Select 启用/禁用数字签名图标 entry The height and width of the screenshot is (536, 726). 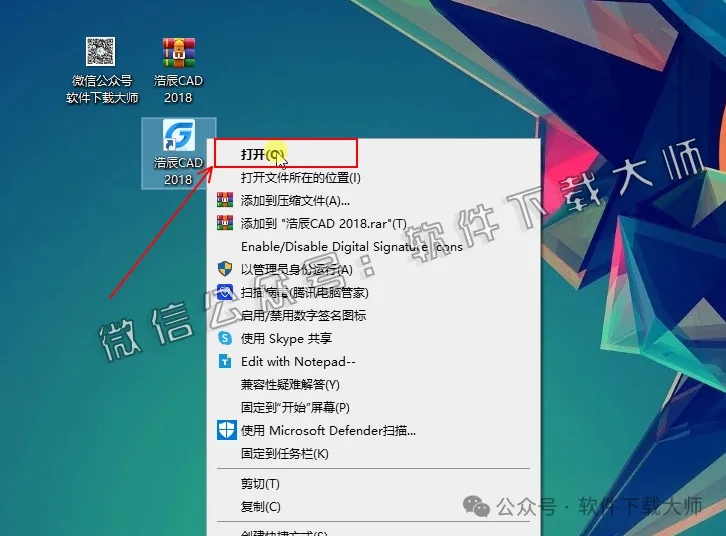click(x=373, y=315)
